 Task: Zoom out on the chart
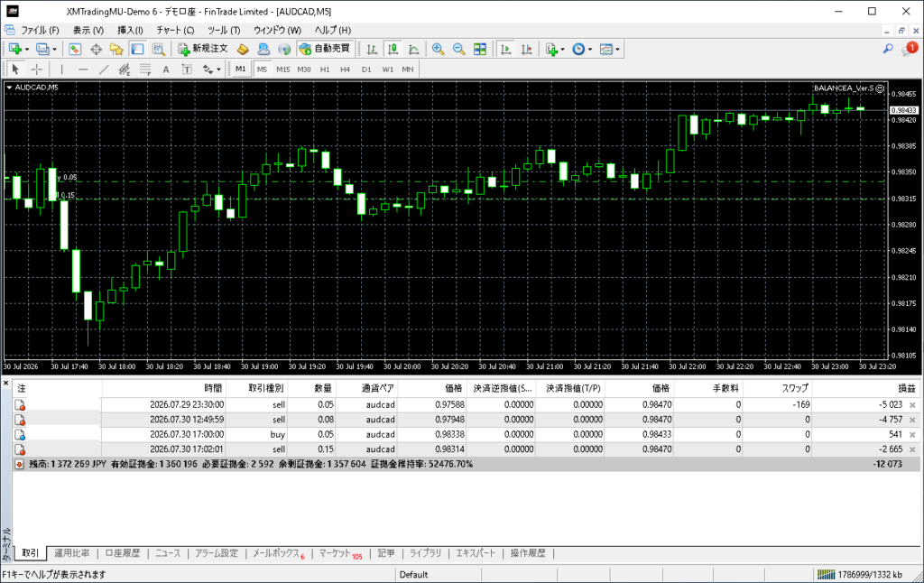coord(458,49)
